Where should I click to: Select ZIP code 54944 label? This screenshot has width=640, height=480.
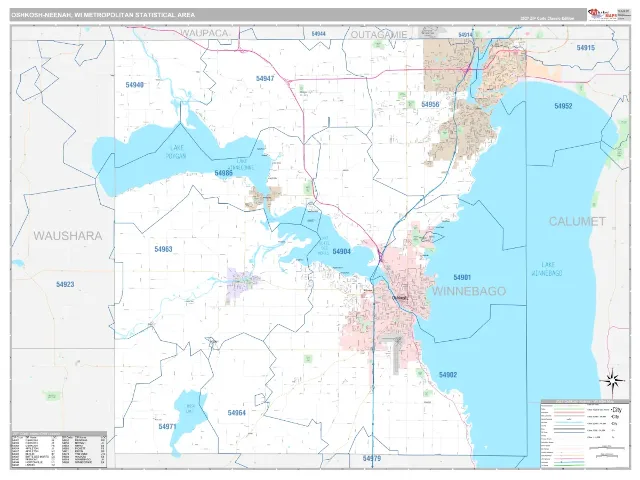[318, 34]
